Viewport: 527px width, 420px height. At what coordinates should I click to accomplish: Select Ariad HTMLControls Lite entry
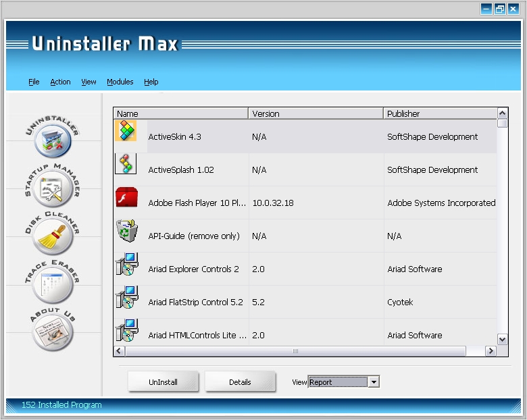tap(197, 336)
